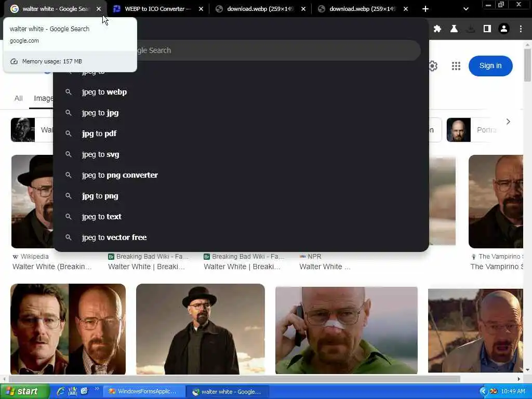Select suggestion jpg to pdf
The height and width of the screenshot is (399, 532).
(241, 134)
